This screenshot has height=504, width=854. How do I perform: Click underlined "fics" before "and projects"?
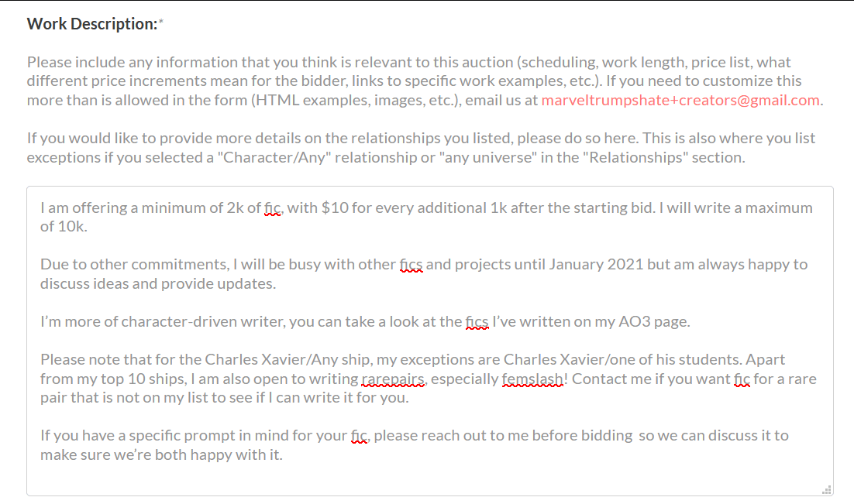point(412,265)
